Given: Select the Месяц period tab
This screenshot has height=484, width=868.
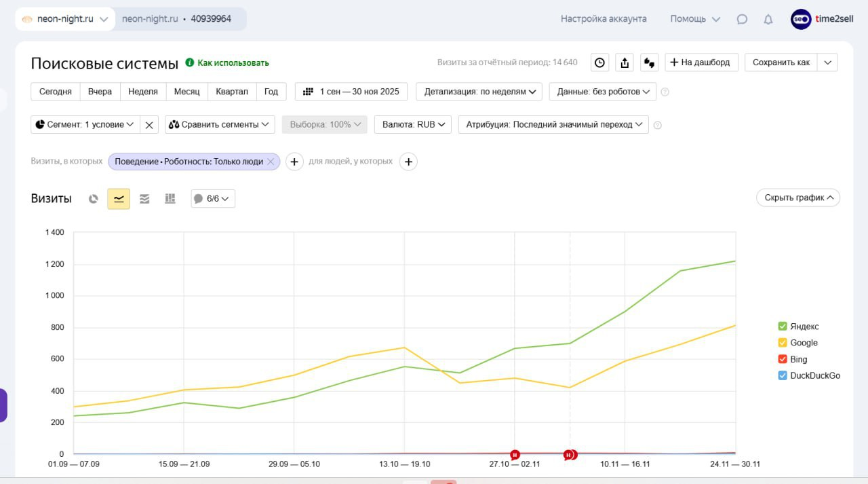Looking at the screenshot, I should tap(186, 92).
